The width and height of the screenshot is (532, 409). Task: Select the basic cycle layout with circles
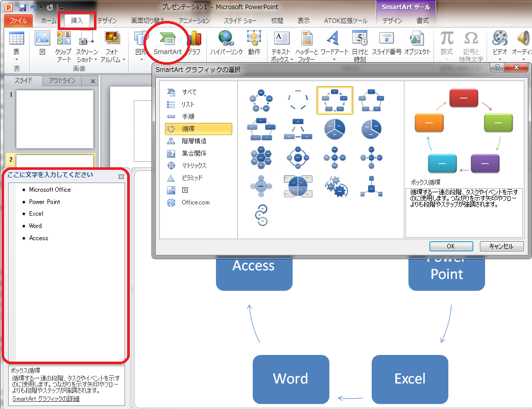click(x=261, y=100)
